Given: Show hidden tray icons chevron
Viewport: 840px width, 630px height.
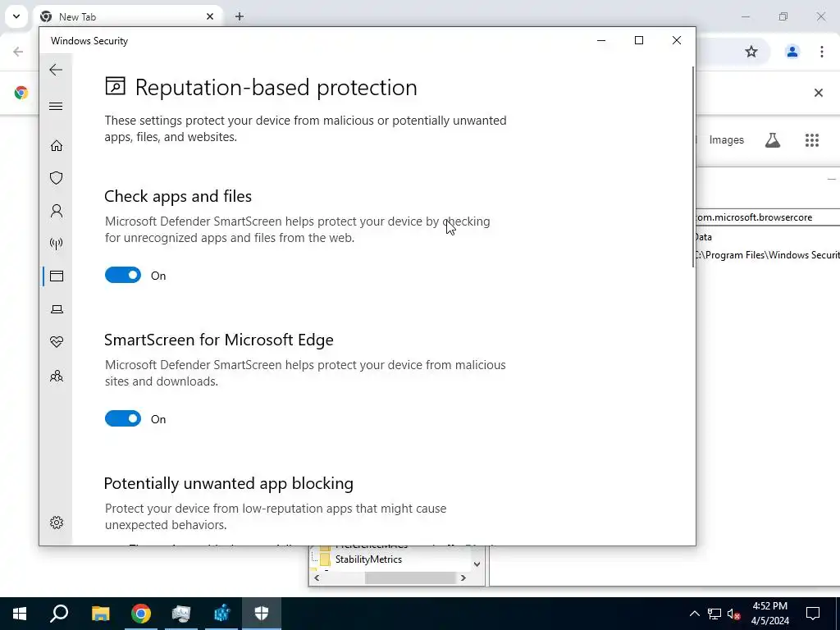Looking at the screenshot, I should 694,614.
